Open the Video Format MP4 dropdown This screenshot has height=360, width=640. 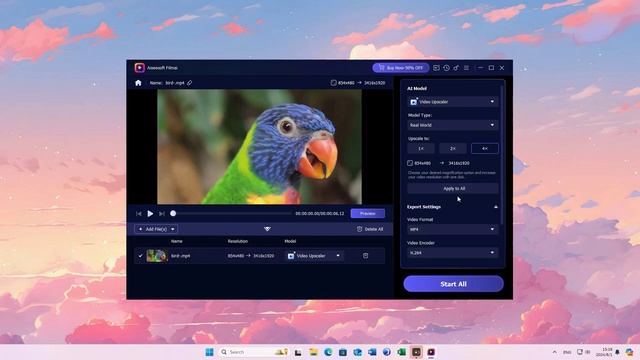pos(453,229)
